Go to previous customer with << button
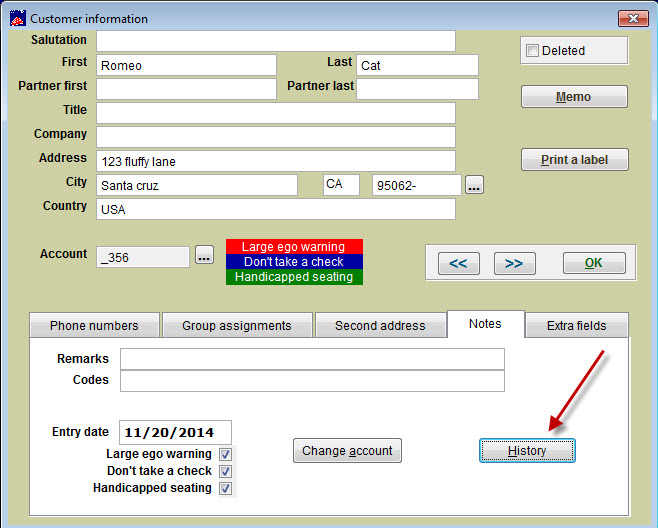The height and width of the screenshot is (528, 658). 459,263
